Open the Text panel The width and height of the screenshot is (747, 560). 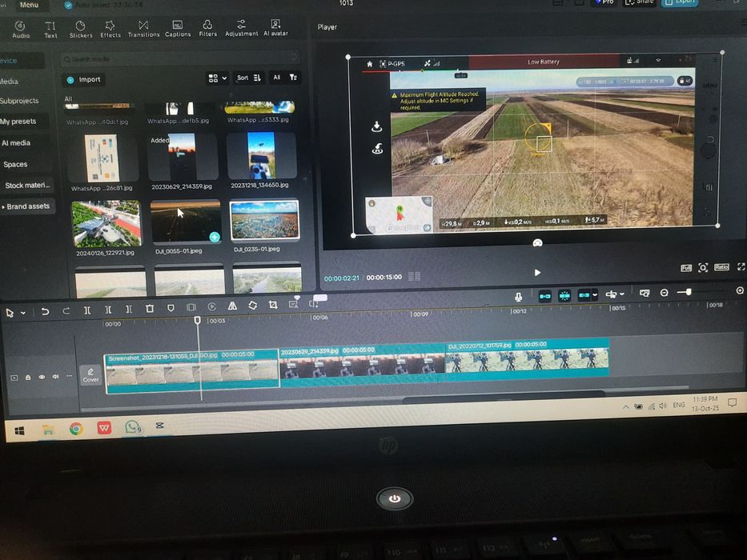[50, 30]
